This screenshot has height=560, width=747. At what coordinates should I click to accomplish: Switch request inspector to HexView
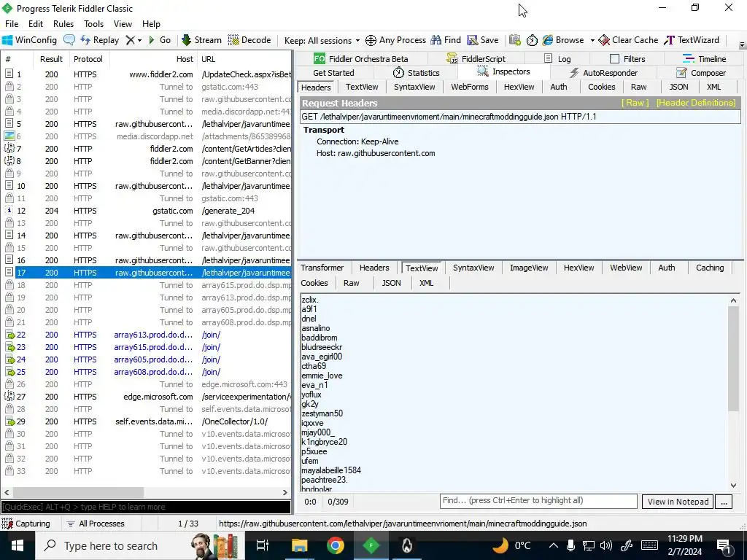(x=519, y=87)
